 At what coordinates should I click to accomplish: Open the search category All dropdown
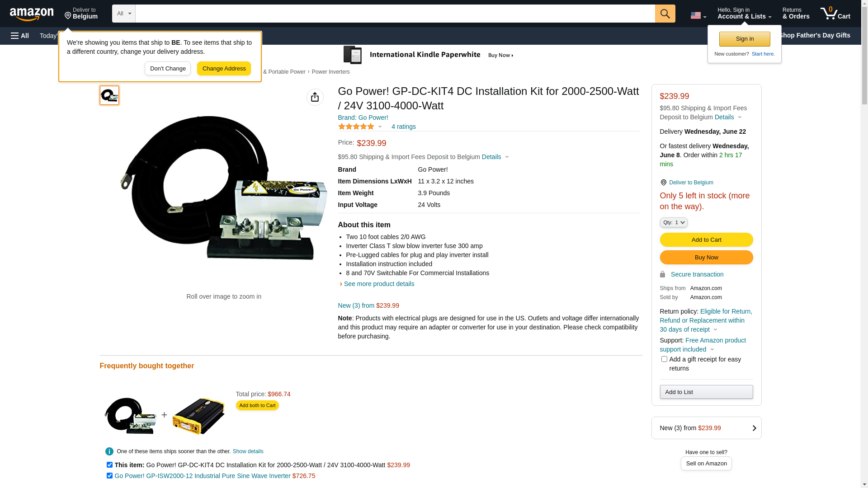[x=123, y=14]
